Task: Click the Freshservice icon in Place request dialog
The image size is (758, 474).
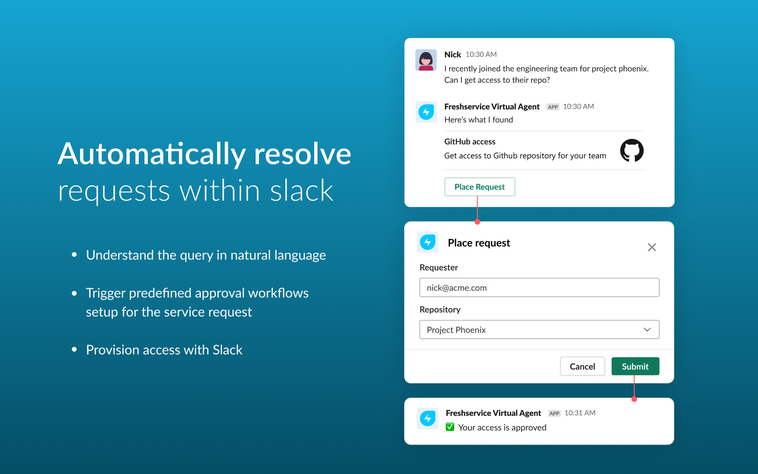Action: pos(427,242)
